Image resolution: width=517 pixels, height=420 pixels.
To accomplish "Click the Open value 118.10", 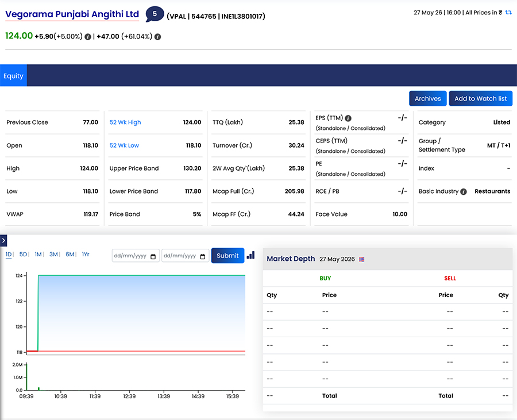I will click(90, 145).
